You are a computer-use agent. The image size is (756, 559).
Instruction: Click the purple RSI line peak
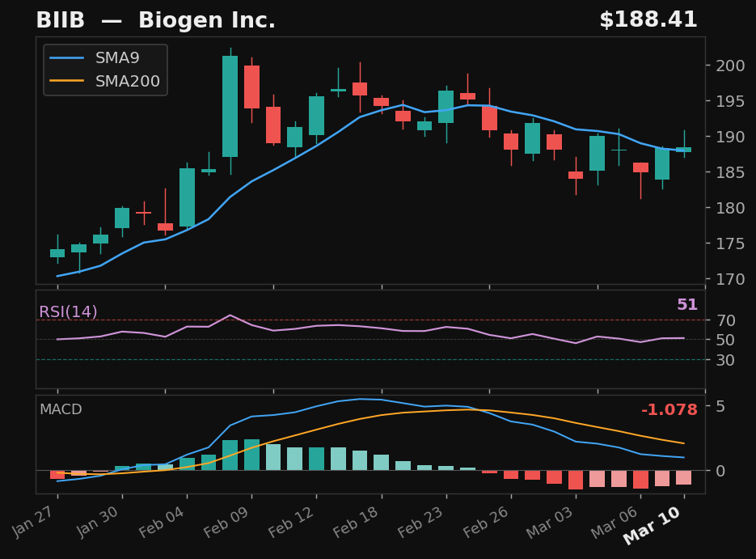pyautogui.click(x=230, y=314)
